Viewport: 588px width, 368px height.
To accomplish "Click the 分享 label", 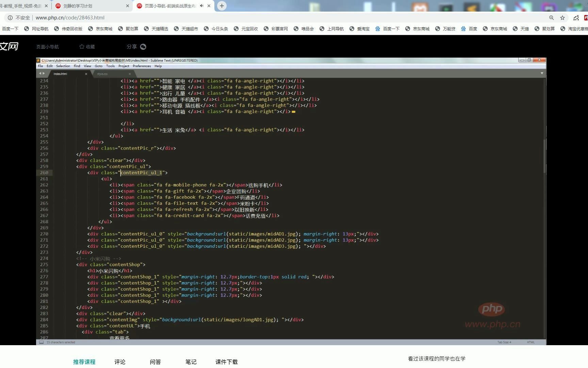I will pyautogui.click(x=132, y=47).
